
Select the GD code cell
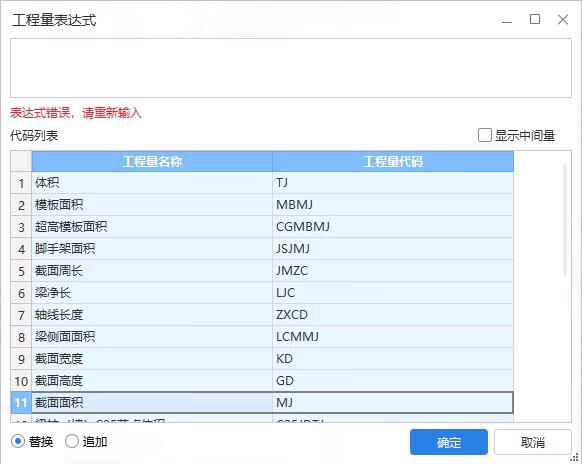point(393,380)
